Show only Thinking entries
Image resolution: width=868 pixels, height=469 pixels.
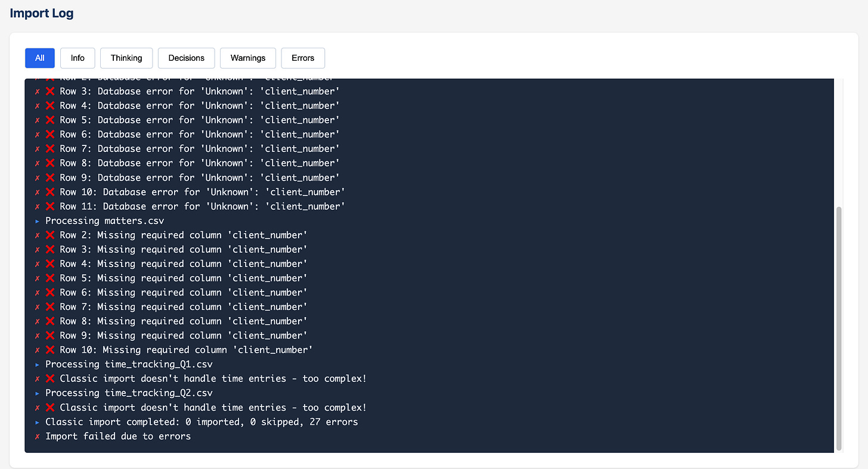(x=126, y=58)
